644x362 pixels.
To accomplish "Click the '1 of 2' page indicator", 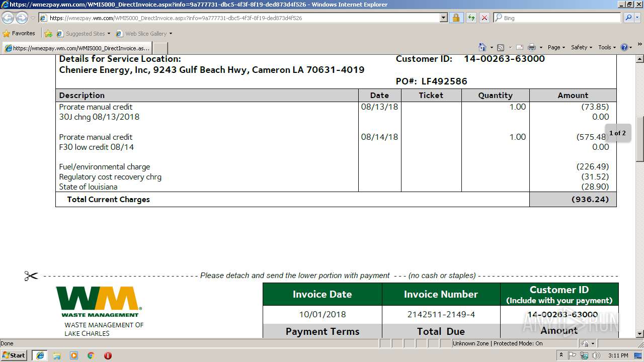I will point(617,133).
